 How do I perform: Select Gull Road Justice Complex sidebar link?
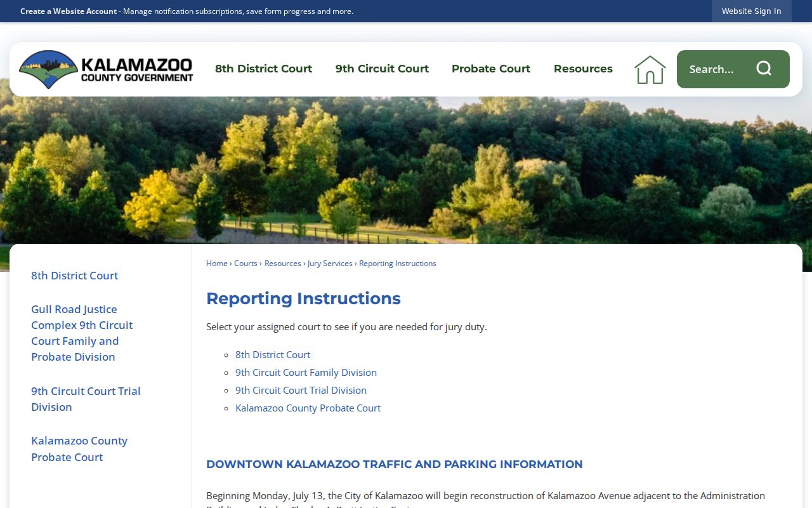[x=82, y=333]
